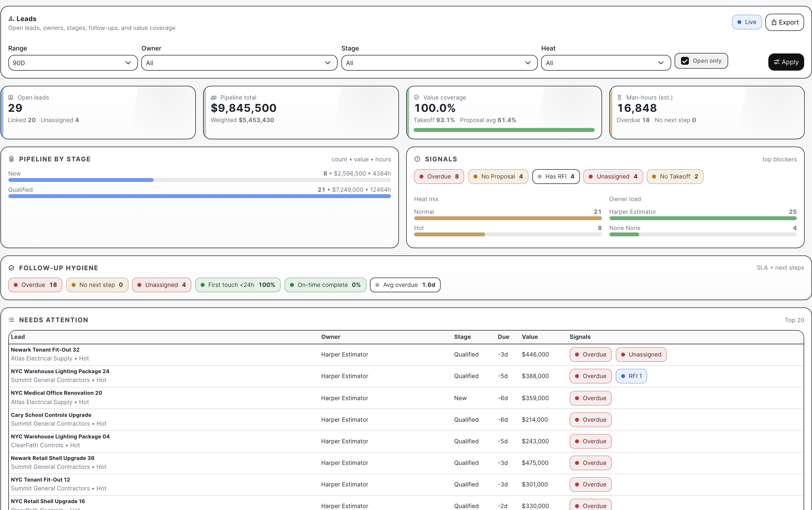
Task: Click the New stage pipeline bar
Action: 200,180
